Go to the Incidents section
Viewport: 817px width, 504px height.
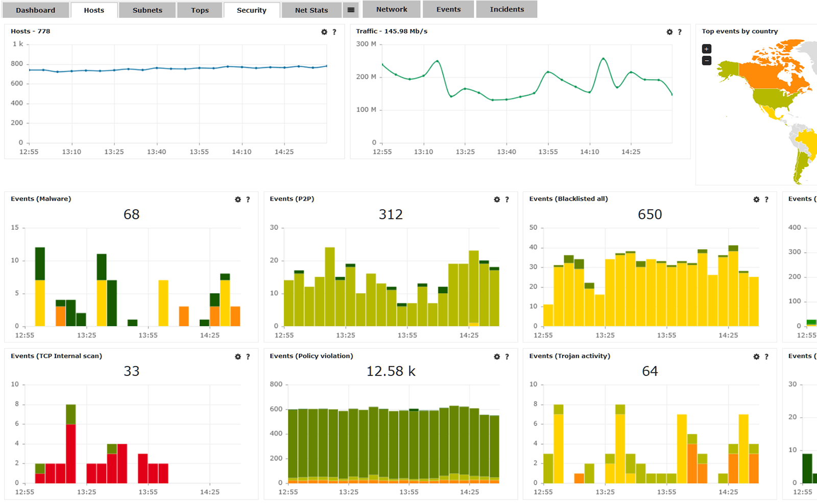click(x=507, y=9)
